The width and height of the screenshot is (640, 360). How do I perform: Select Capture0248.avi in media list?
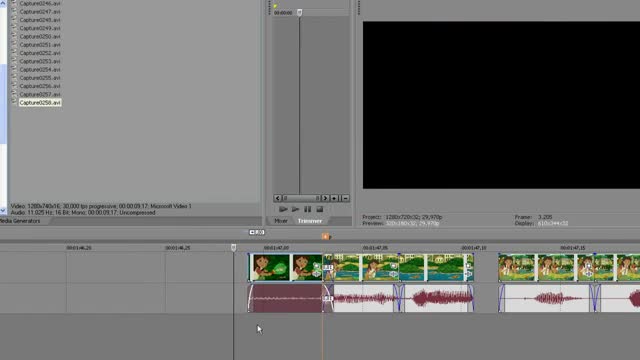coord(40,20)
